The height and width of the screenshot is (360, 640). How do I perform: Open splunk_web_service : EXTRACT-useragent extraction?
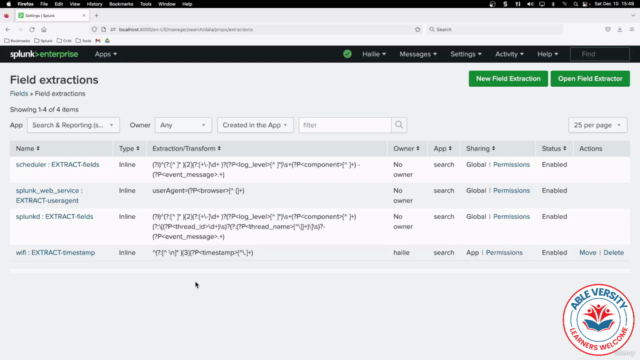(49, 196)
